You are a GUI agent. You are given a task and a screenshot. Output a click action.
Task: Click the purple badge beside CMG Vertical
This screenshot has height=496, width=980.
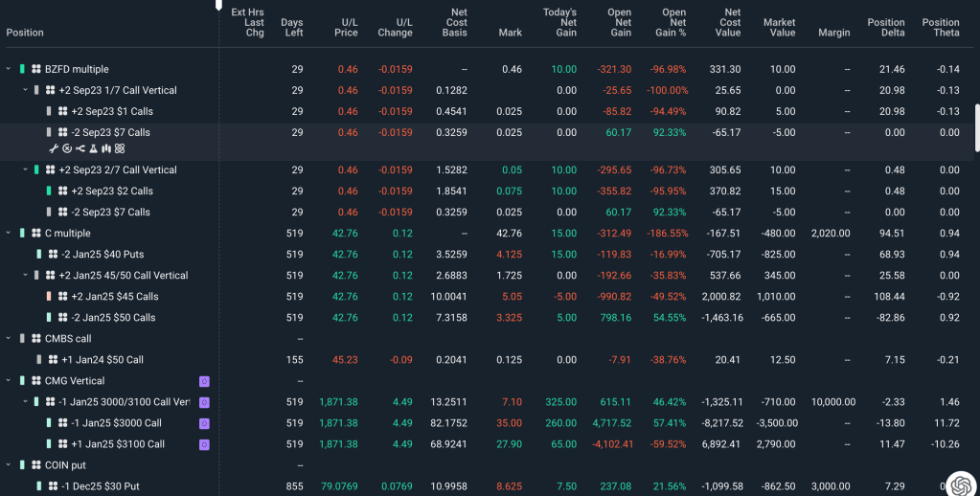tap(204, 381)
